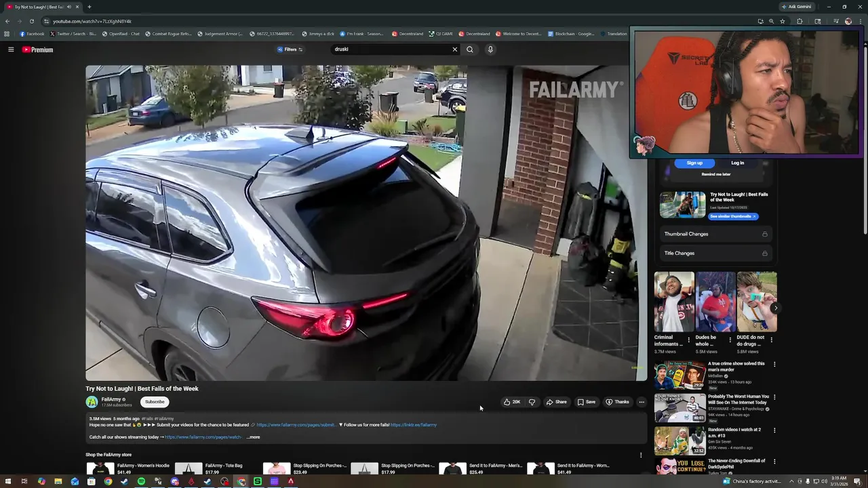This screenshot has width=868, height=488.
Task: Open options for true crime show video
Action: 774,364
